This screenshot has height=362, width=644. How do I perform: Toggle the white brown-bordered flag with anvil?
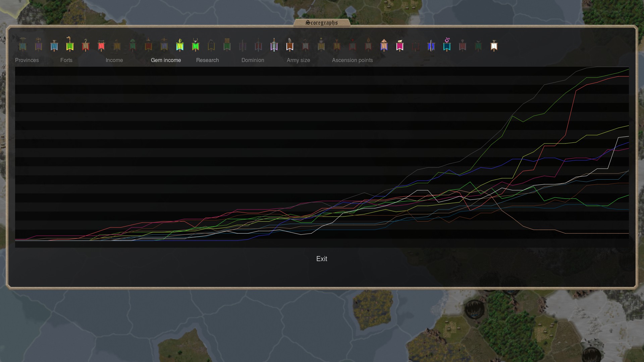pos(494,45)
